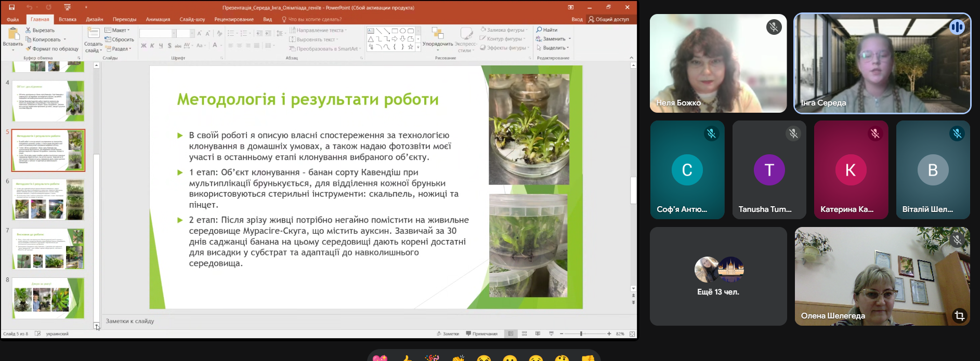
Task: Toggle normal view button in status bar
Action: pyautogui.click(x=511, y=333)
